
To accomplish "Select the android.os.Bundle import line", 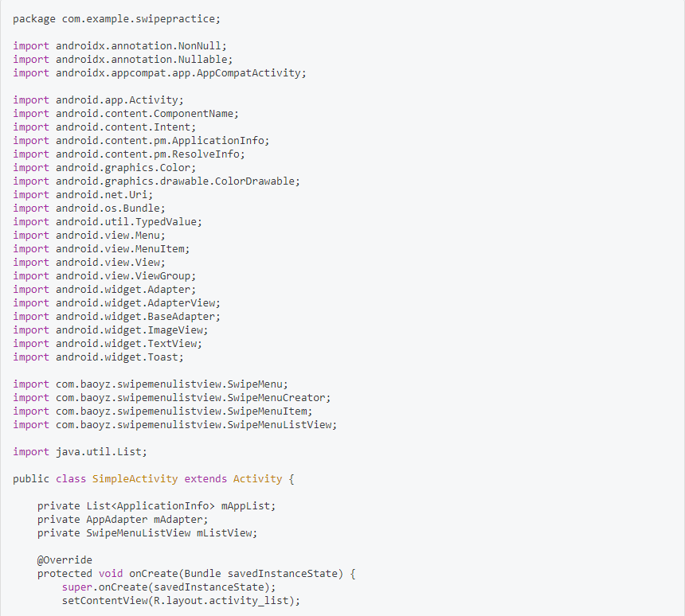I will 89,209.
